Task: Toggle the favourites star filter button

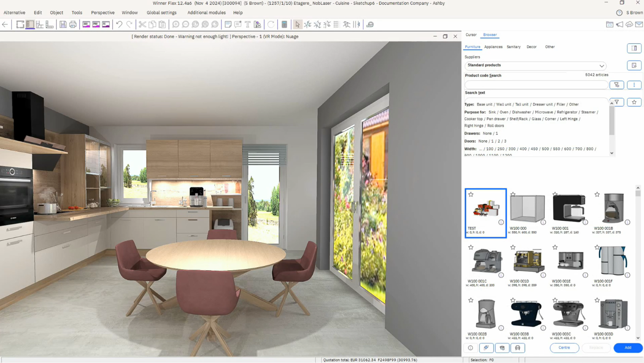Action: [x=634, y=102]
